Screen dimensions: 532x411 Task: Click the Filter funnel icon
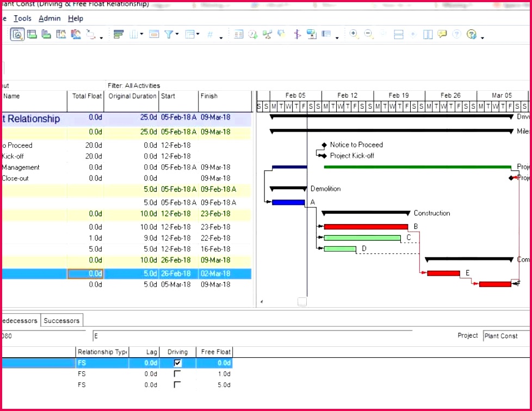pyautogui.click(x=169, y=35)
